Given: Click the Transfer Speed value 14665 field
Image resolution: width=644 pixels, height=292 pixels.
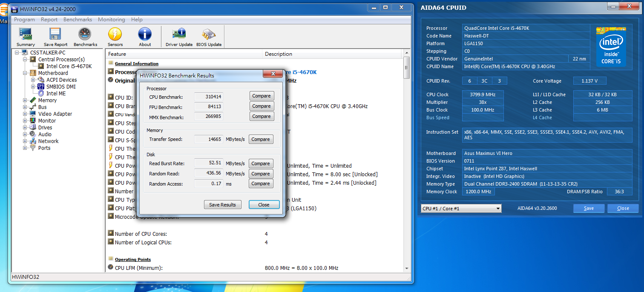Looking at the screenshot, I should click(x=209, y=139).
